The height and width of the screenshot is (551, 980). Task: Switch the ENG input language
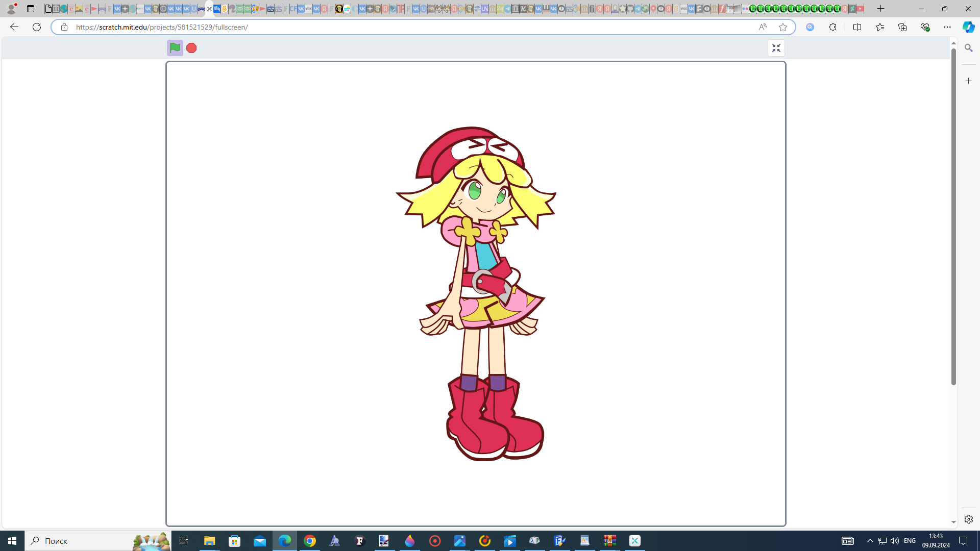(910, 541)
